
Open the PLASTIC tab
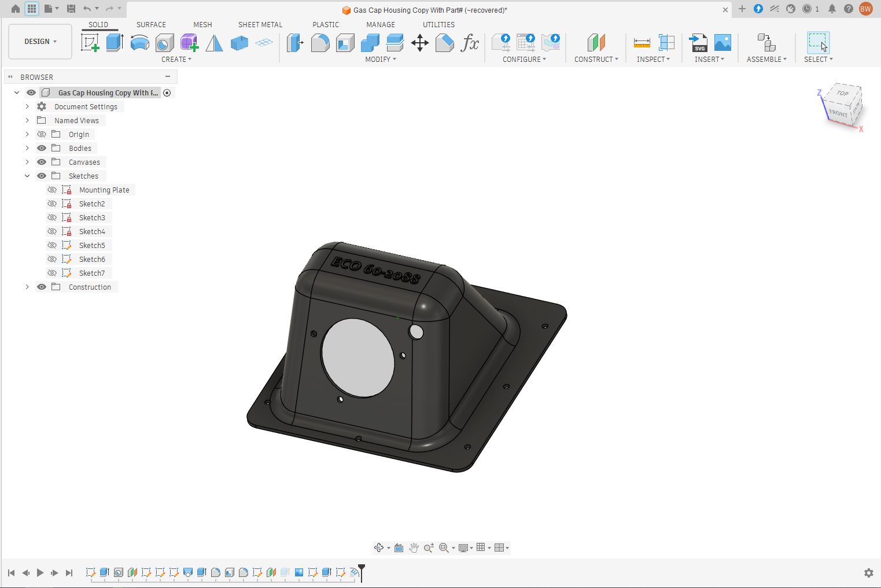pyautogui.click(x=326, y=24)
